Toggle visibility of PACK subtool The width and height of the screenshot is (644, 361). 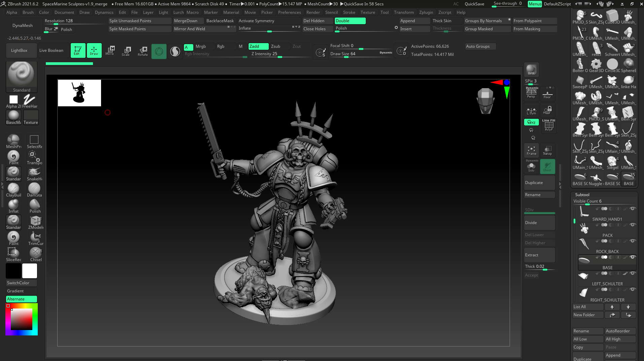pyautogui.click(x=633, y=225)
